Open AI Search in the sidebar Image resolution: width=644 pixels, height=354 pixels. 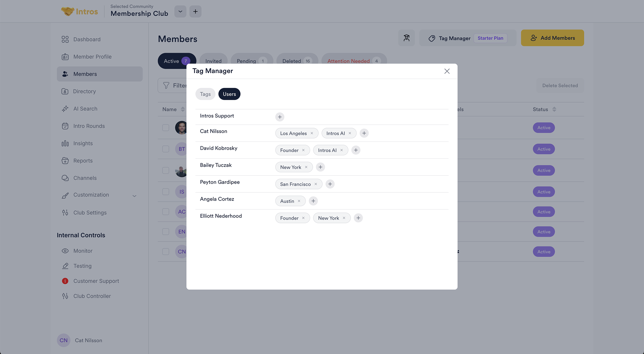click(85, 109)
